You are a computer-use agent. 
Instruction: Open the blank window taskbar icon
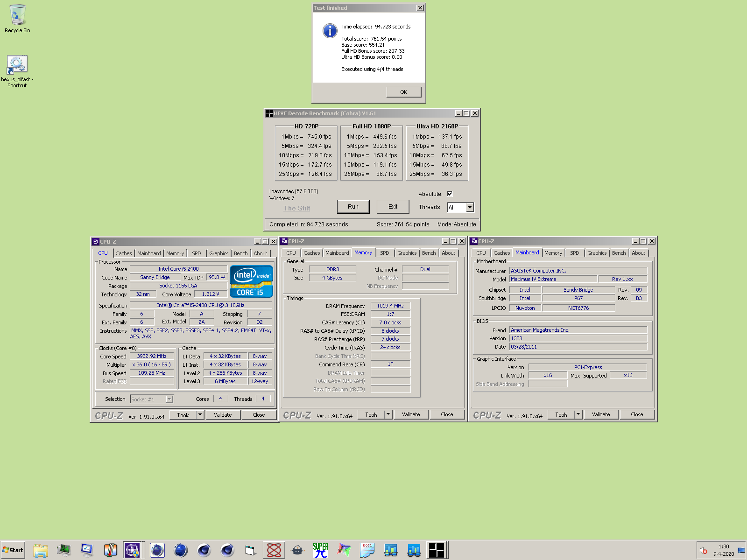(251, 550)
